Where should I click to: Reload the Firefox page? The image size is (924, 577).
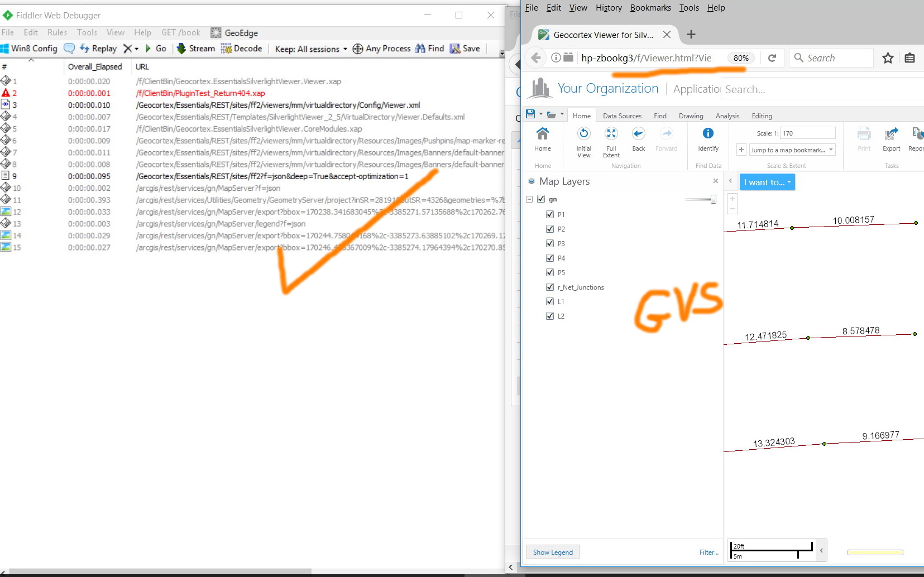[x=772, y=58]
